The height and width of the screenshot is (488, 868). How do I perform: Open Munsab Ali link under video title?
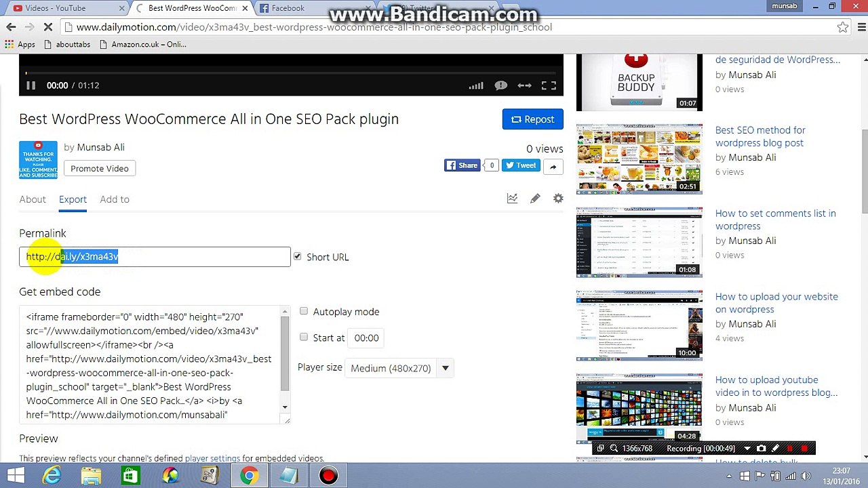pyautogui.click(x=100, y=147)
